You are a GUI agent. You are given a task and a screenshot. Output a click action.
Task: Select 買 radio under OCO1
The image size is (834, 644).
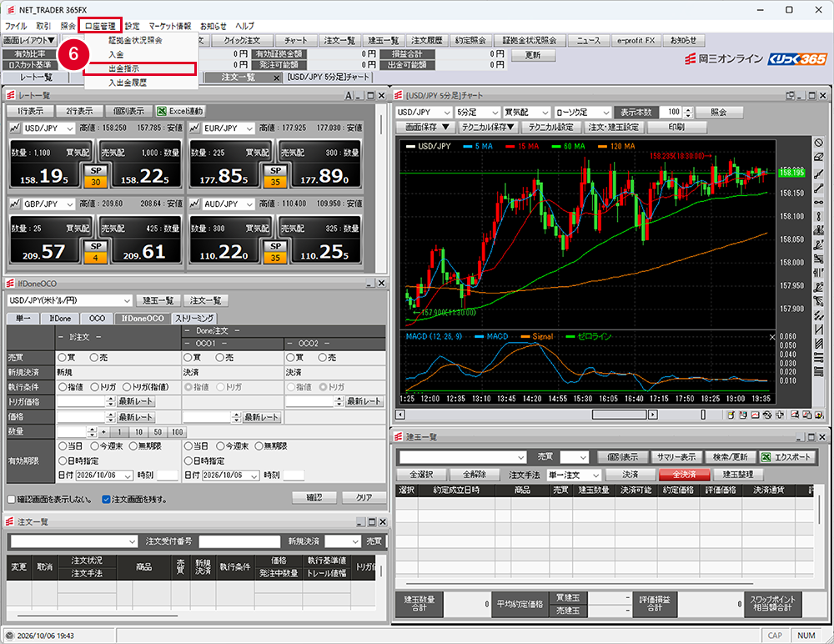188,358
